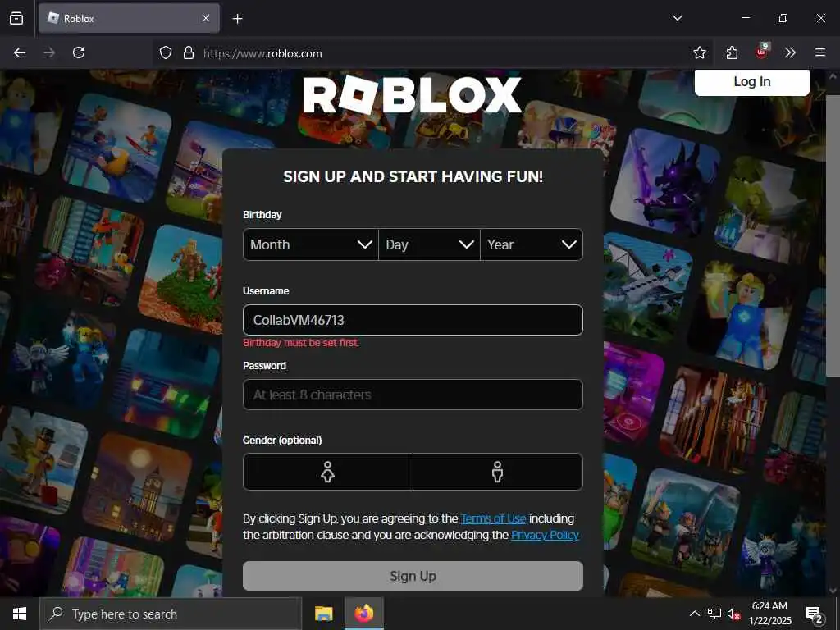Click the Sign Up button
The width and height of the screenshot is (840, 630).
pyautogui.click(x=413, y=576)
